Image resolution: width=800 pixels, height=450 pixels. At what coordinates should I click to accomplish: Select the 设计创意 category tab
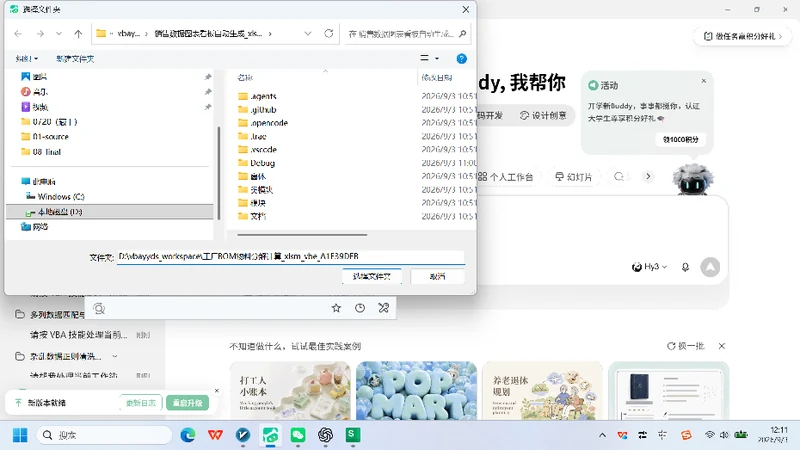(543, 116)
